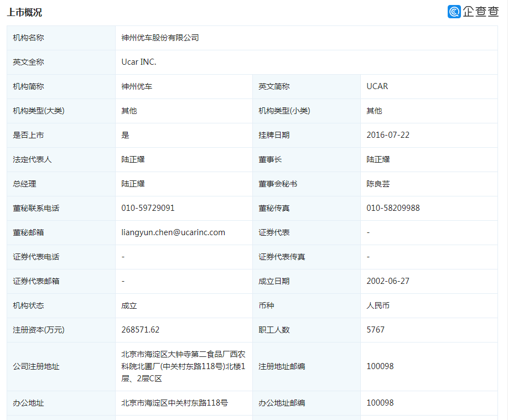Click the 董秘传真 label
Screen dimensions: 508x420
pos(274,208)
